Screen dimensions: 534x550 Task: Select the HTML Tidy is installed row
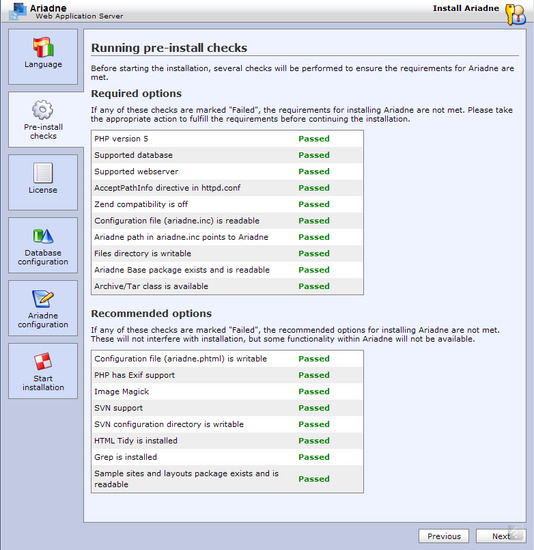click(227, 441)
